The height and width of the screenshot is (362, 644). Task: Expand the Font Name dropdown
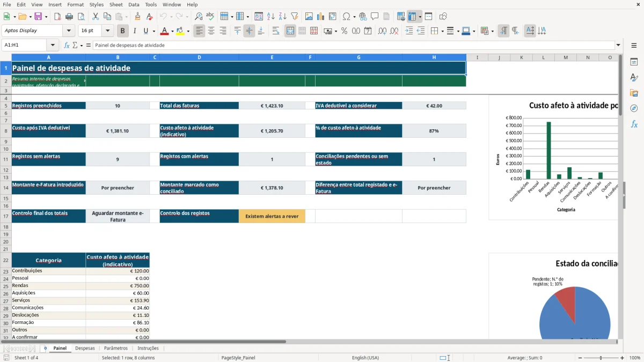click(68, 31)
